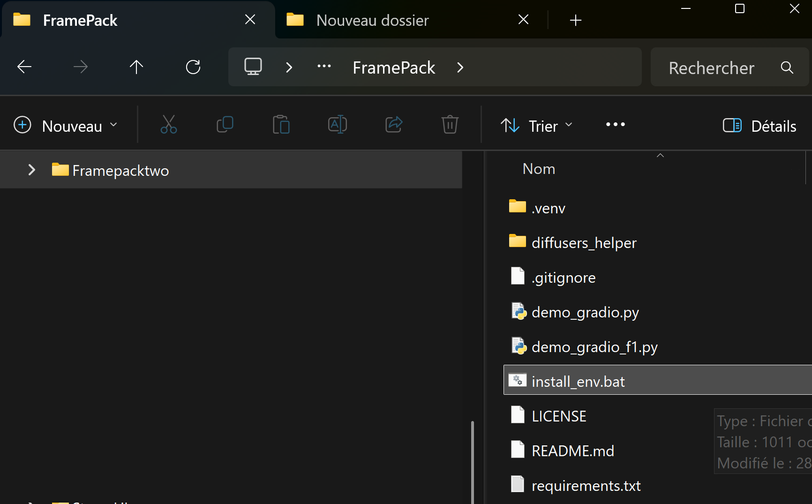Image resolution: width=812 pixels, height=504 pixels.
Task: Expand chevron after the monitor icon
Action: [289, 68]
